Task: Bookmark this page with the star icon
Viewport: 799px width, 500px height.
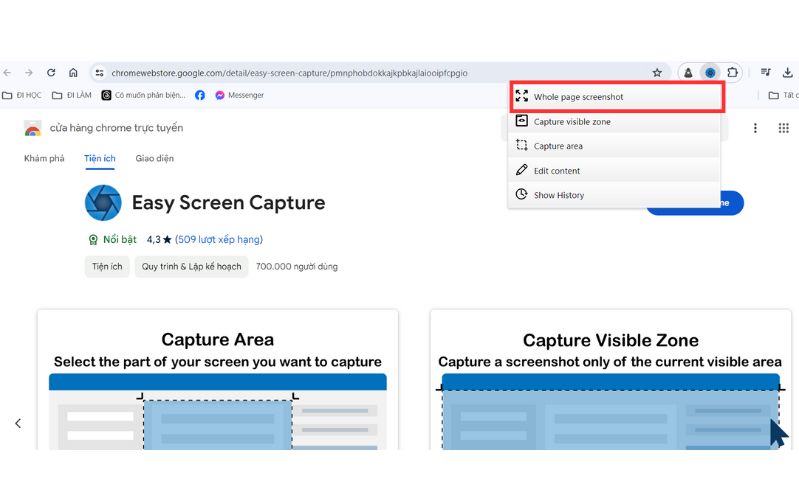Action: coord(657,73)
